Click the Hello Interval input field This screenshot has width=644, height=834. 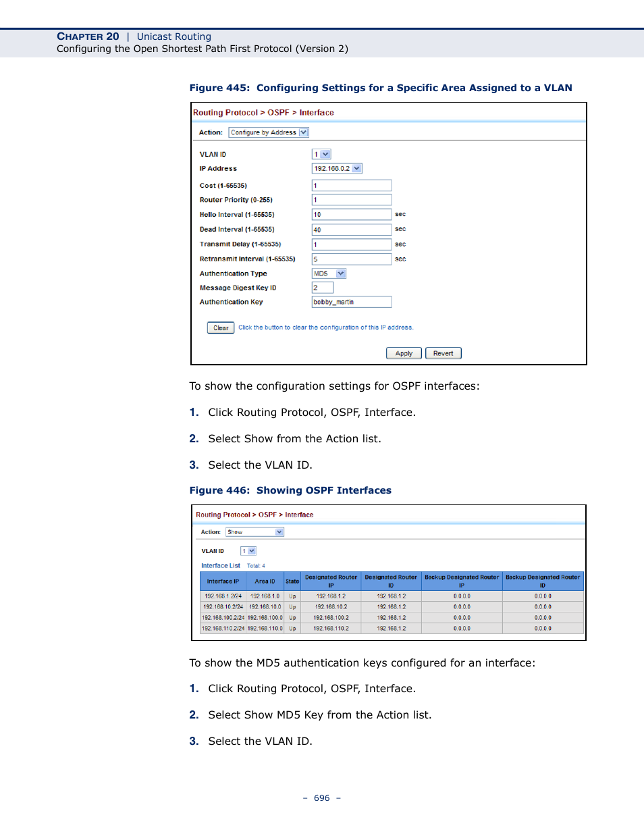(x=352, y=215)
